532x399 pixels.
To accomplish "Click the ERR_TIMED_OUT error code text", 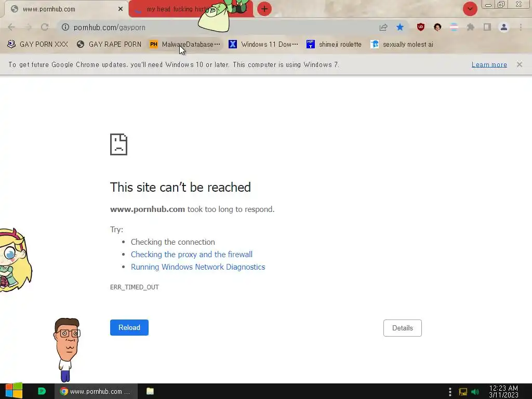I will 135,287.
